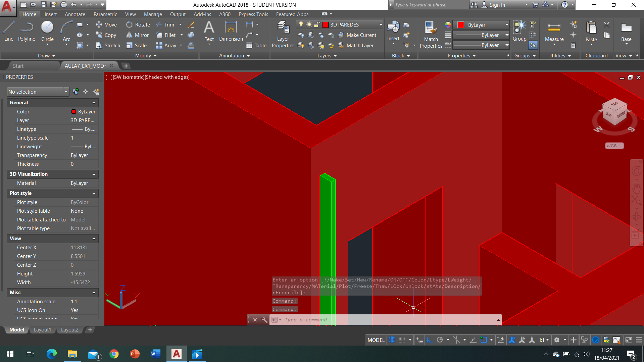
Task: Click the Text annotation tool
Action: [x=209, y=32]
